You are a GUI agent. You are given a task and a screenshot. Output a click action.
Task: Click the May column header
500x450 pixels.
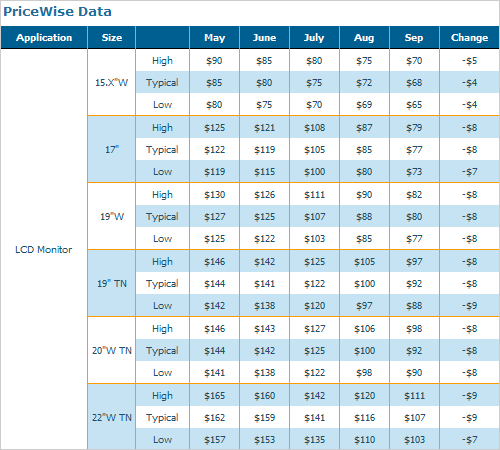coord(215,37)
